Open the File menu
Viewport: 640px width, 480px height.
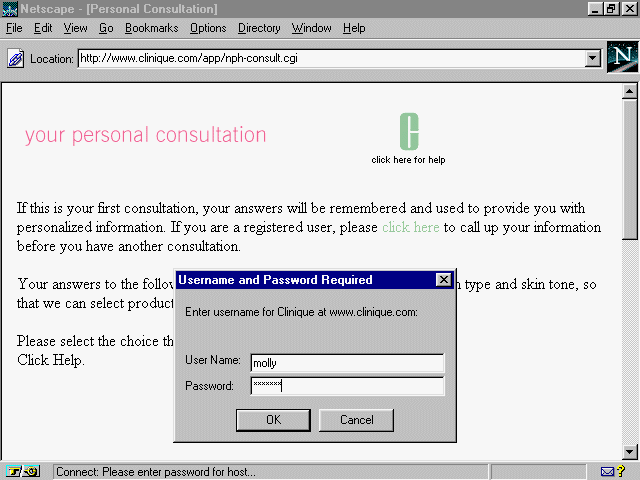(x=14, y=28)
